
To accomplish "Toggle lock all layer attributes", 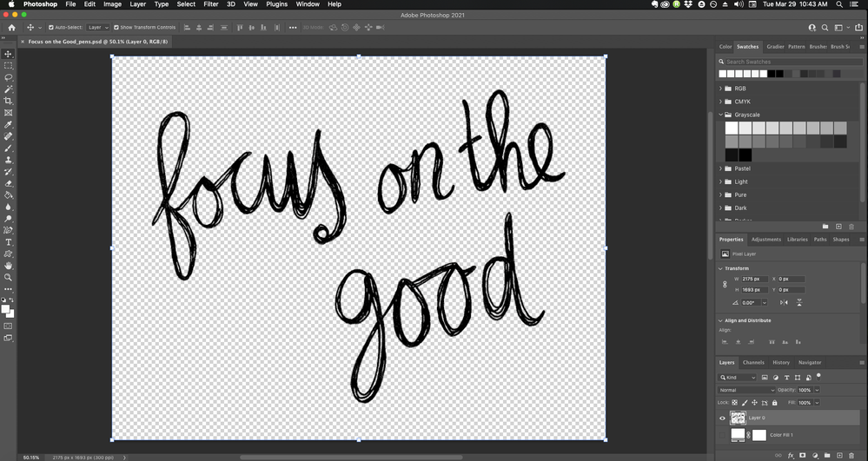I will [774, 403].
